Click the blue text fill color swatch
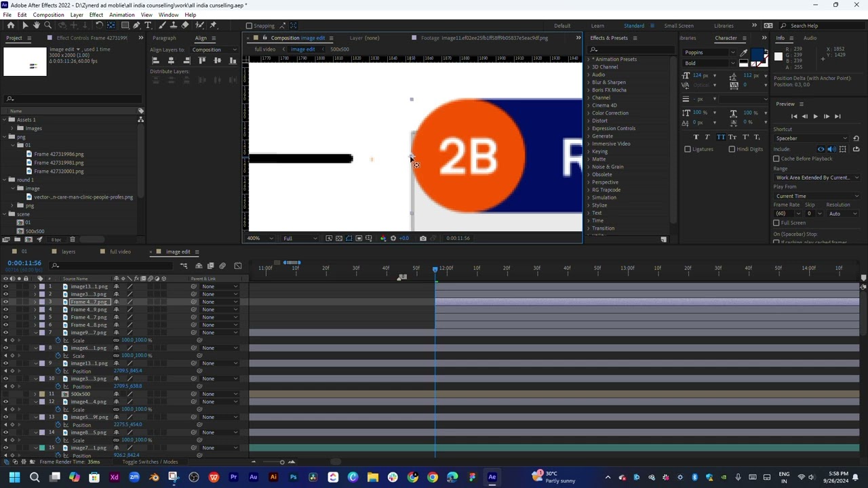The width and height of the screenshot is (868, 488). tap(759, 54)
